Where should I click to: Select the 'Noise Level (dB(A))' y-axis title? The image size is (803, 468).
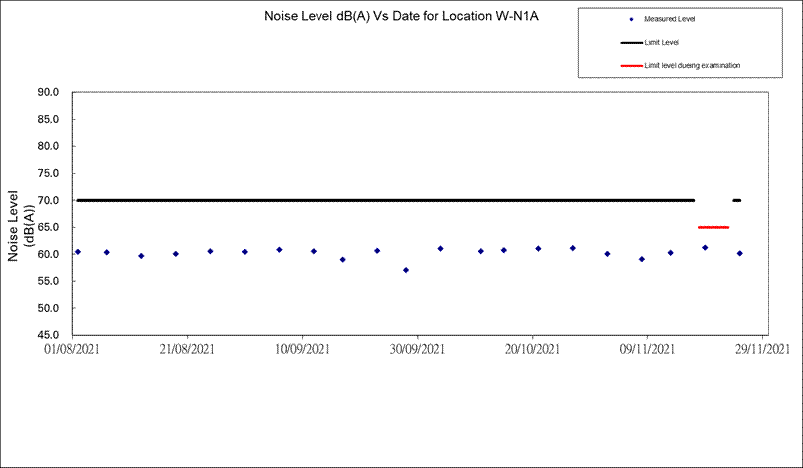(22, 225)
